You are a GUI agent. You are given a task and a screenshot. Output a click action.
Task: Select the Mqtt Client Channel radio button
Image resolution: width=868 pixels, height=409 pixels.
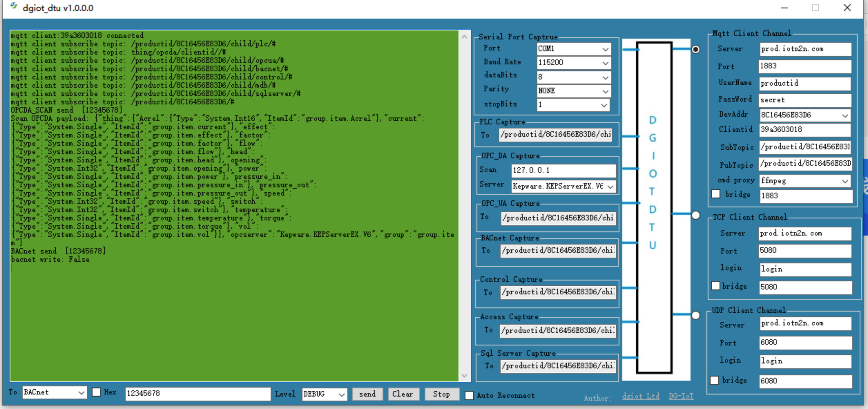click(x=695, y=50)
